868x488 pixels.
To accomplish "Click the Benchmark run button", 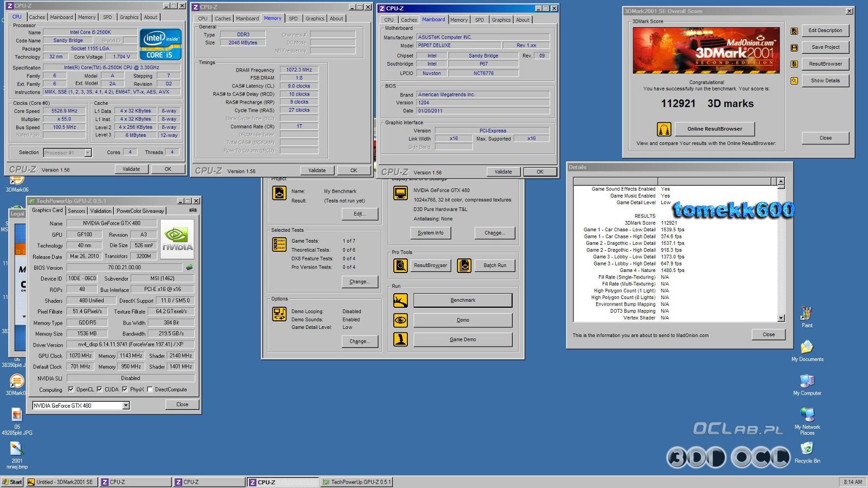I will [x=463, y=300].
